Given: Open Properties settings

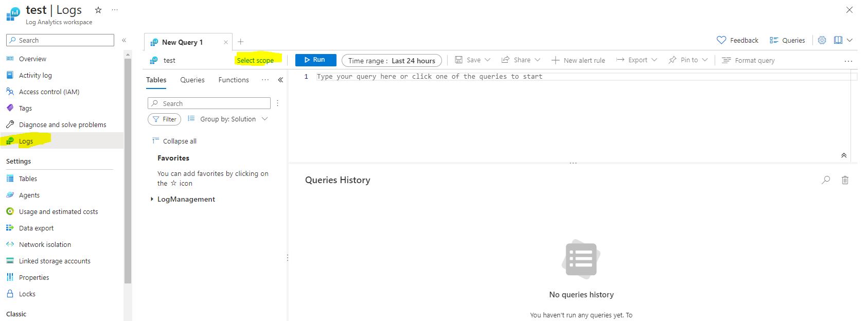Looking at the screenshot, I should click(x=34, y=277).
